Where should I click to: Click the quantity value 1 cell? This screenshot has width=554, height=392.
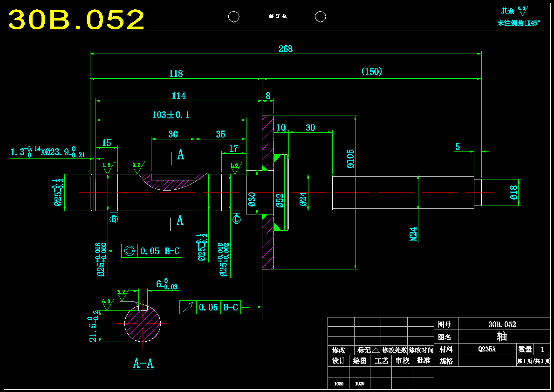click(542, 350)
